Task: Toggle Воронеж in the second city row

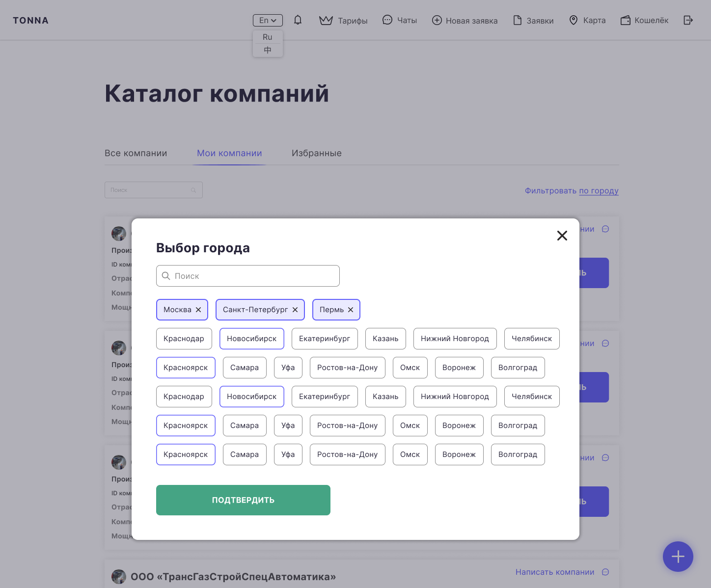Action: pyautogui.click(x=459, y=368)
